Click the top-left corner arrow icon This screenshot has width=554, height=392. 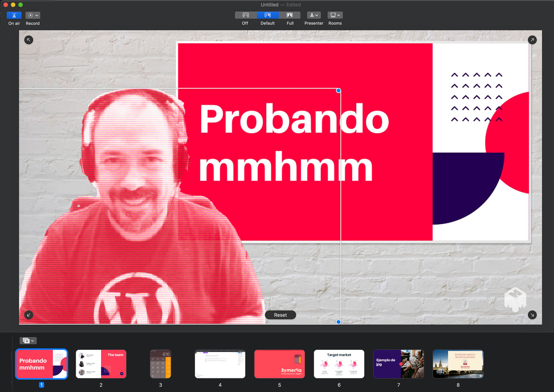(x=29, y=40)
